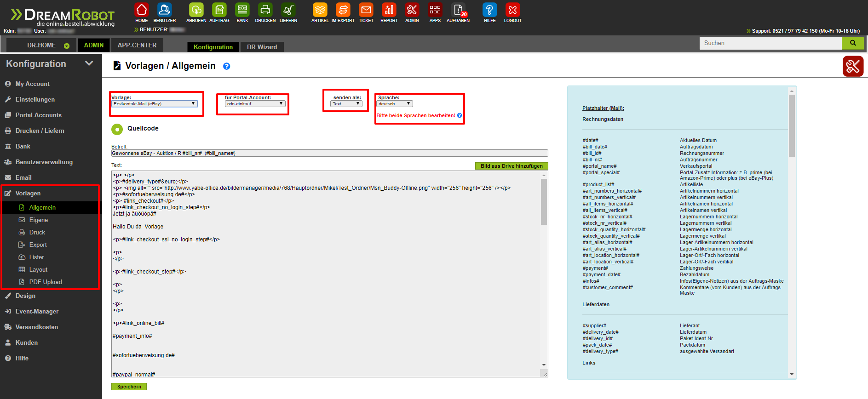The image size is (868, 399).
Task: Open AUFGABEN icon with badge 20
Action: [458, 10]
